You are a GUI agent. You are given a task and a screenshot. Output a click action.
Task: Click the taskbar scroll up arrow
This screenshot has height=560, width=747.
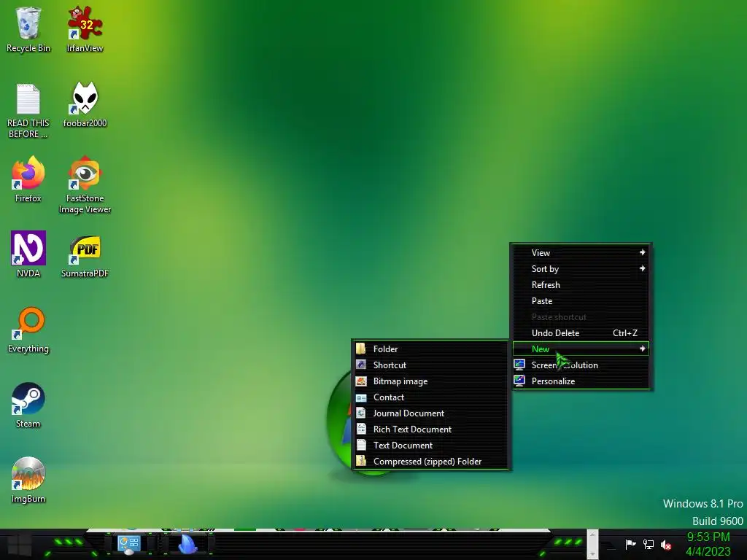(592, 535)
